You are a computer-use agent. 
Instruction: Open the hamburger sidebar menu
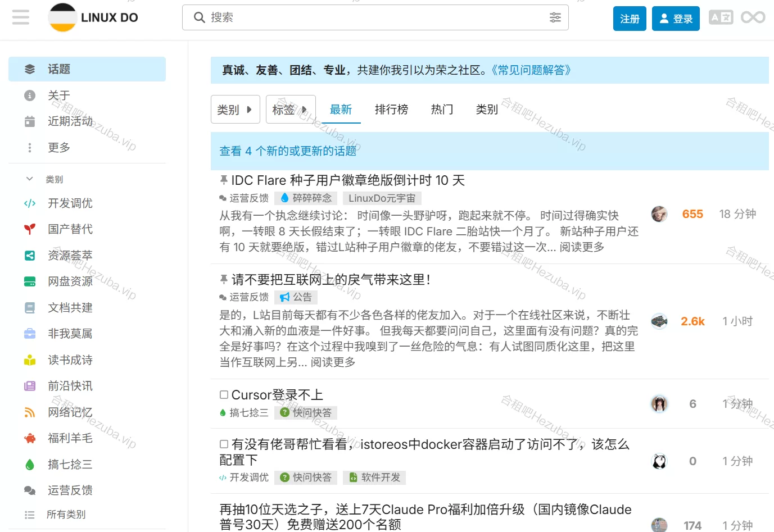(21, 17)
